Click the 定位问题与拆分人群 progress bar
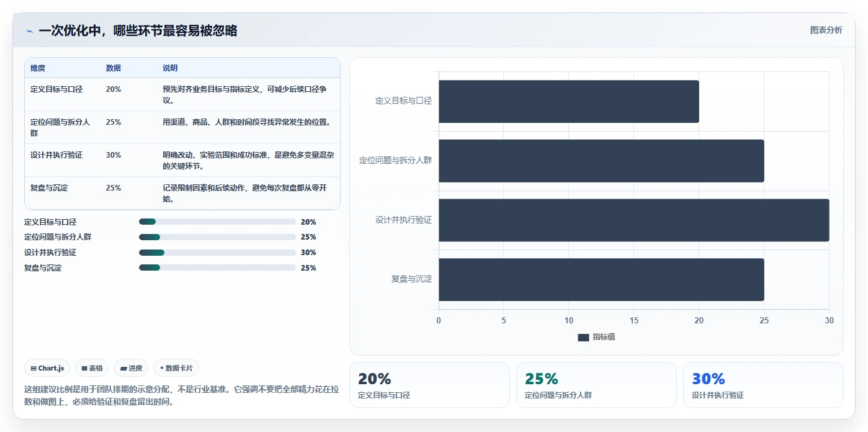Viewport: 868px width, 432px height. (x=217, y=237)
